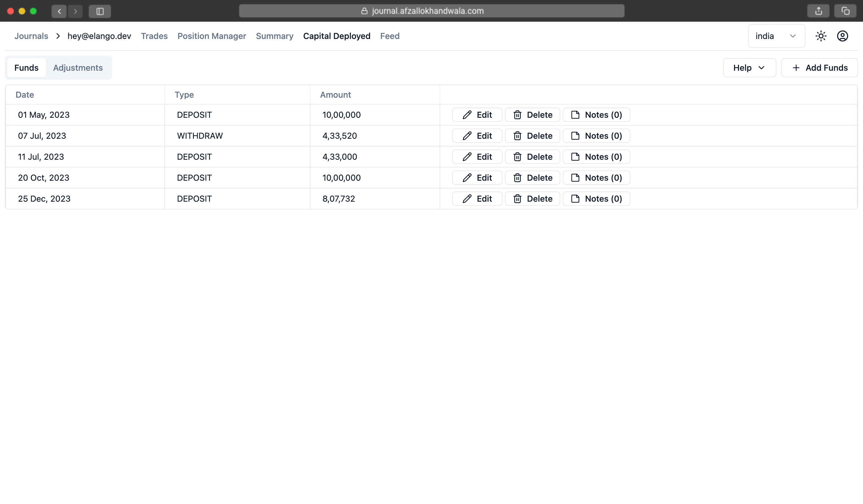Expand the Help dropdown menu
The width and height of the screenshot is (863, 504).
749,68
